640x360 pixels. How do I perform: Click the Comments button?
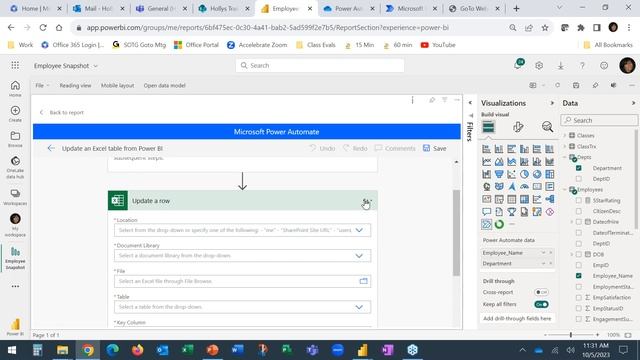tap(395, 148)
